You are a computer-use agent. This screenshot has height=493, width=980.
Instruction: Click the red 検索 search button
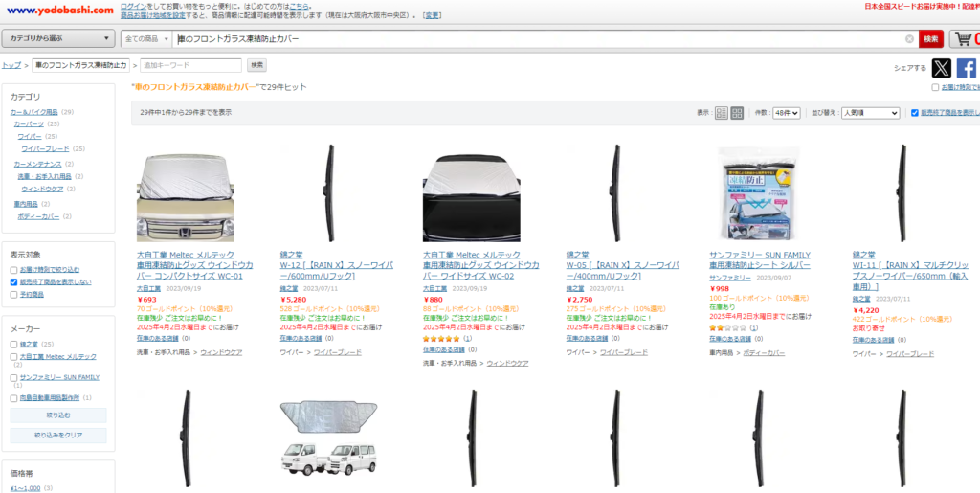point(931,38)
